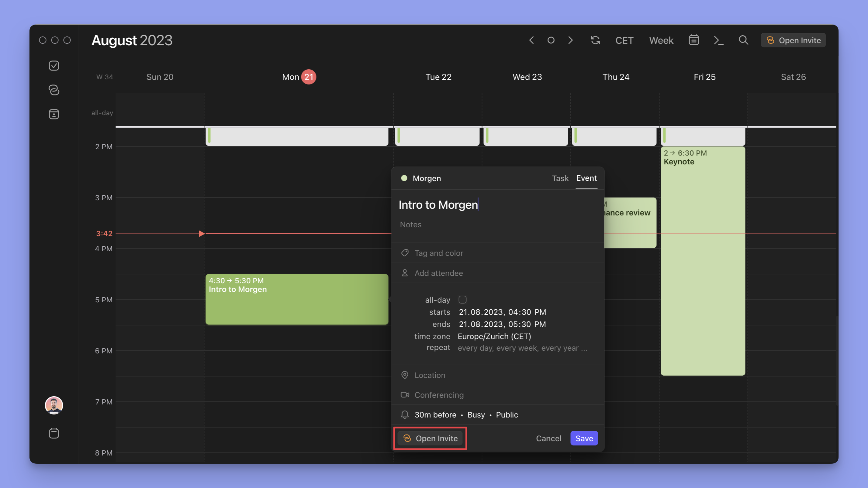Click the August 2023 title

[x=132, y=40]
